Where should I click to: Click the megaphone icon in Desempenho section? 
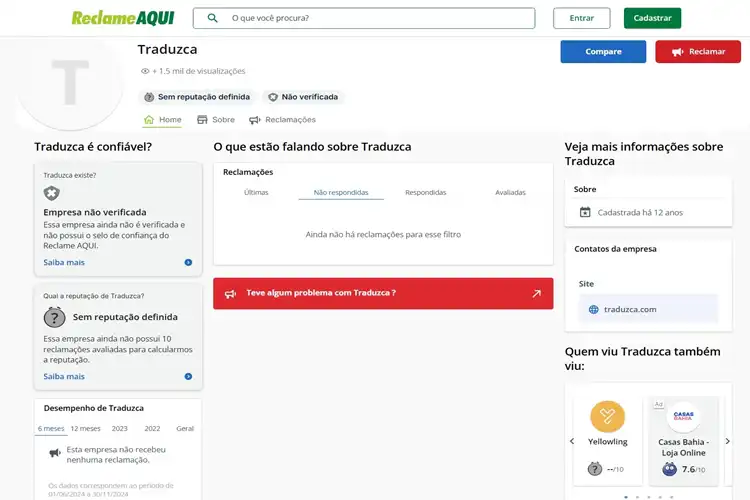coord(55,453)
